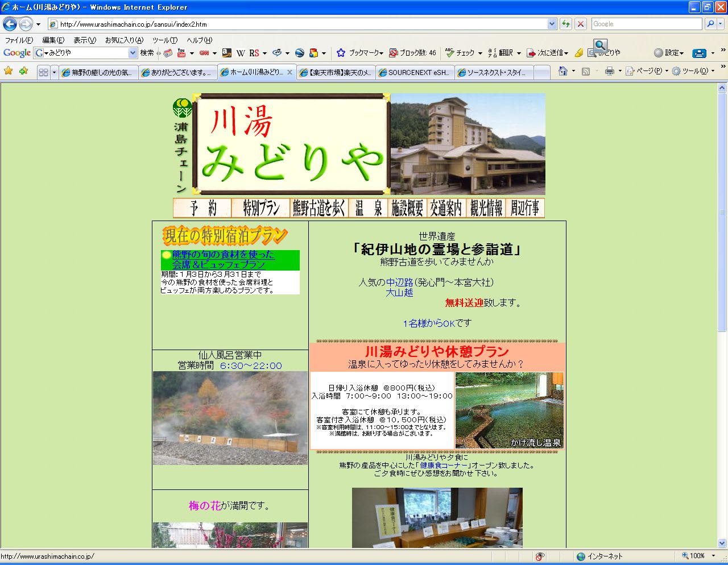Viewport: 728px width, 565px height.
Task: Click the Amazon icon in Google toolbar
Action: pos(226,53)
